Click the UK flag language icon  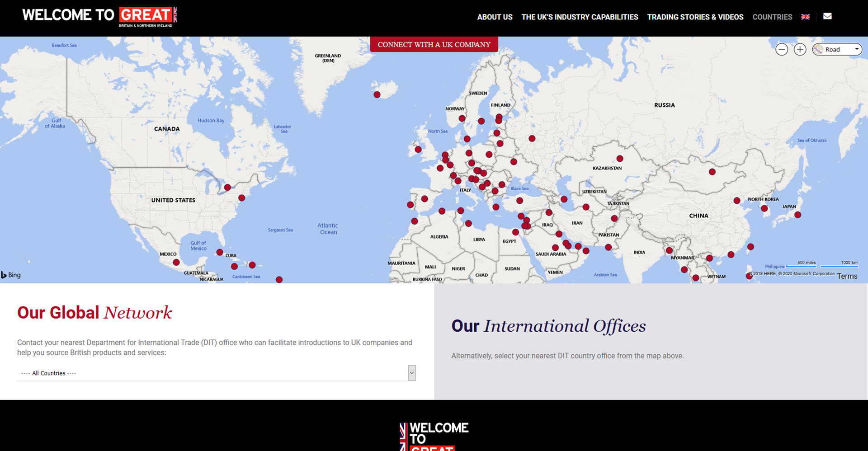(805, 17)
